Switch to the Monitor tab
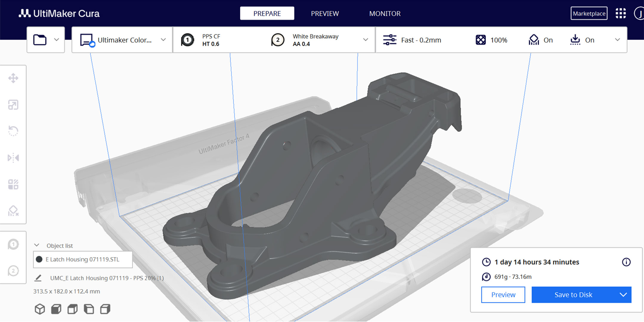The image size is (644, 322). [385, 13]
